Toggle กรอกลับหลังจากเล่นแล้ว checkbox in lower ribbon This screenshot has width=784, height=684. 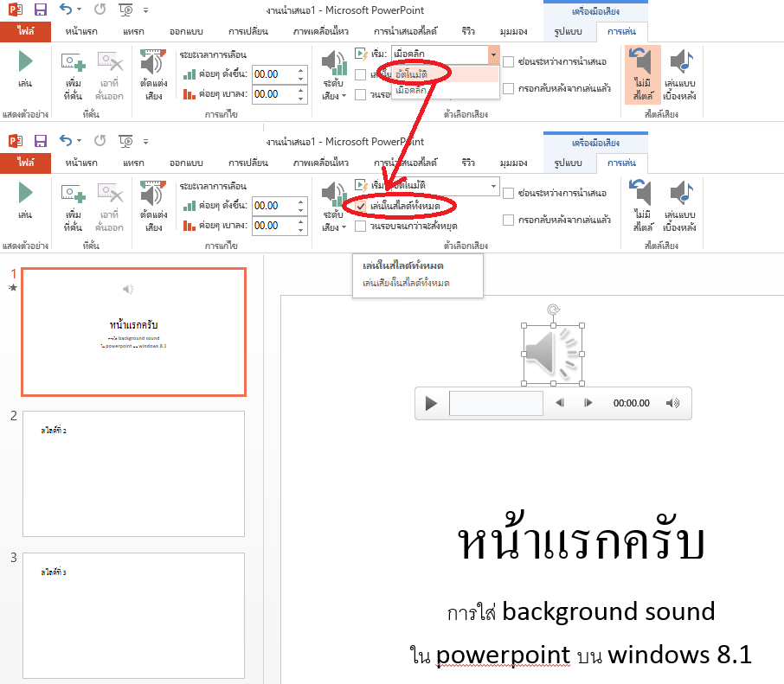pos(509,220)
